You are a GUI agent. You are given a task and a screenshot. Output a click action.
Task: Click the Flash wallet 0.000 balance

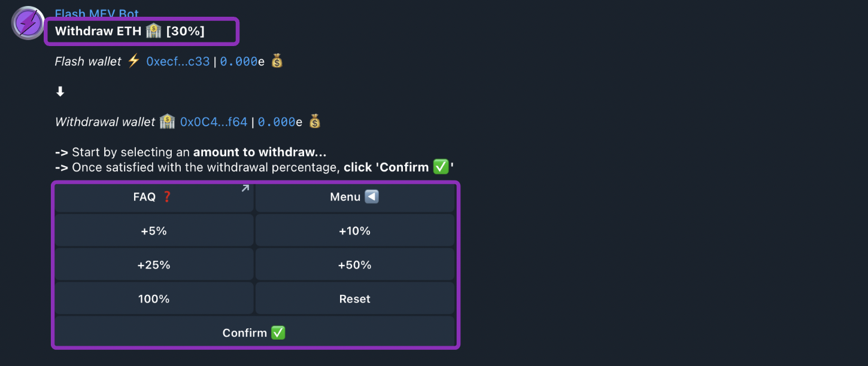point(239,61)
